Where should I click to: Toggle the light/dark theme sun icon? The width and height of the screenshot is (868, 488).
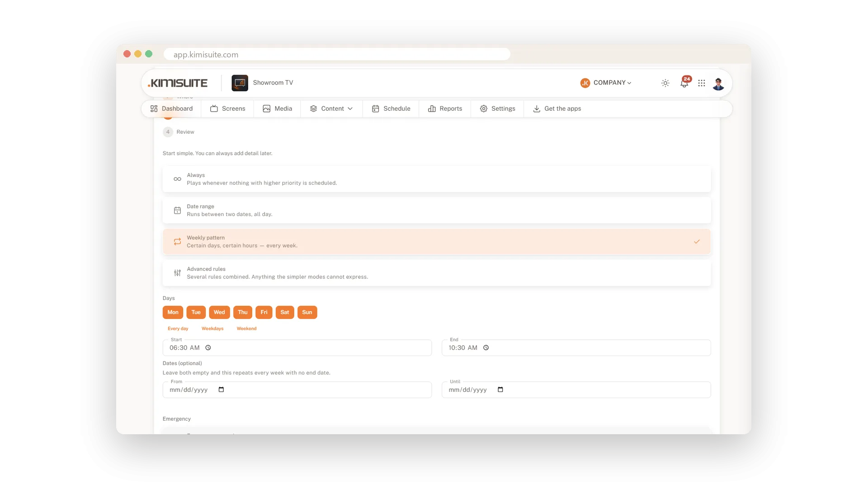click(665, 83)
